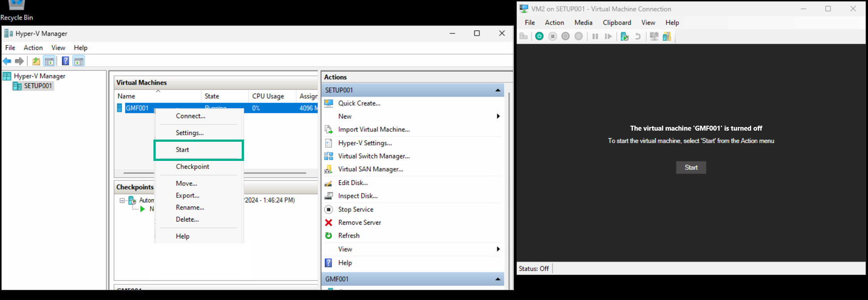Click the red X Remove Server icon

[x=329, y=222]
